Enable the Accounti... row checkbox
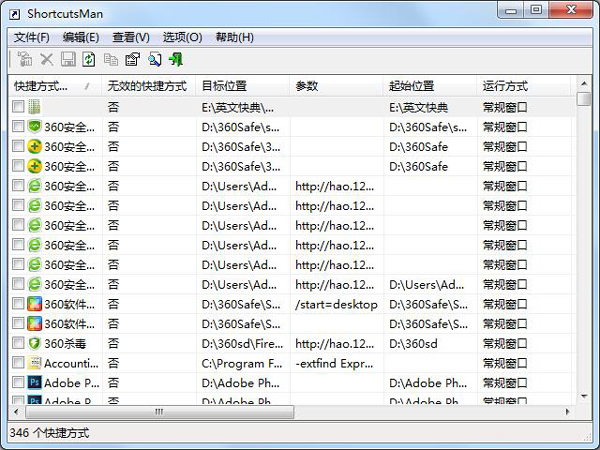The width and height of the screenshot is (600, 450). [18, 362]
